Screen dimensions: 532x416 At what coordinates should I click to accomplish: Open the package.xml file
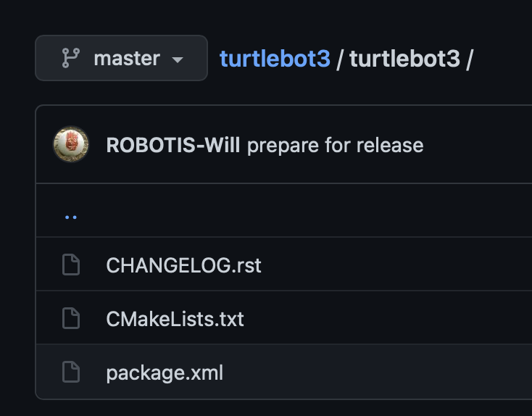[165, 373]
